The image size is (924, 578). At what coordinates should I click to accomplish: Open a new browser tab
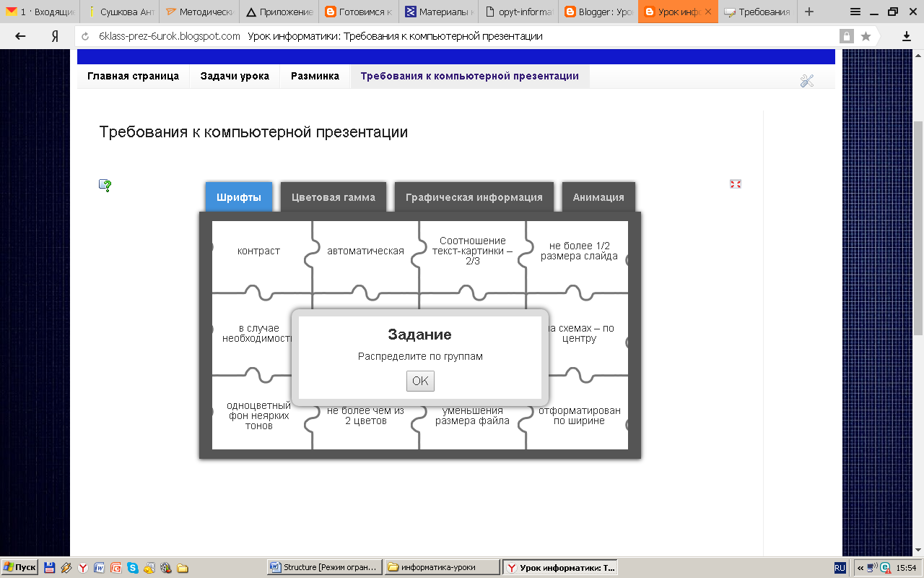pyautogui.click(x=809, y=12)
